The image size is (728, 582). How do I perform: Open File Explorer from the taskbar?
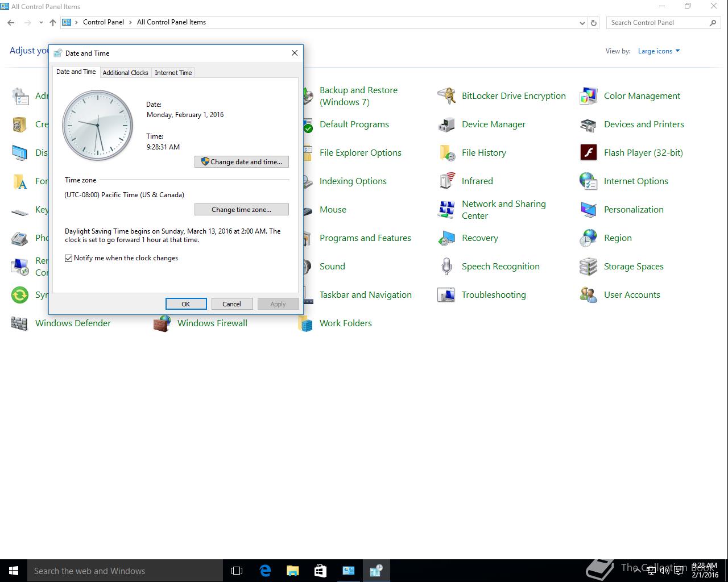point(292,571)
